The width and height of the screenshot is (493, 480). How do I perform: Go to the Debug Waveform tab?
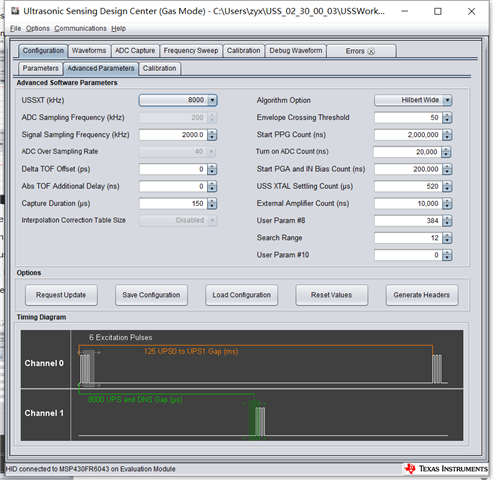point(296,51)
